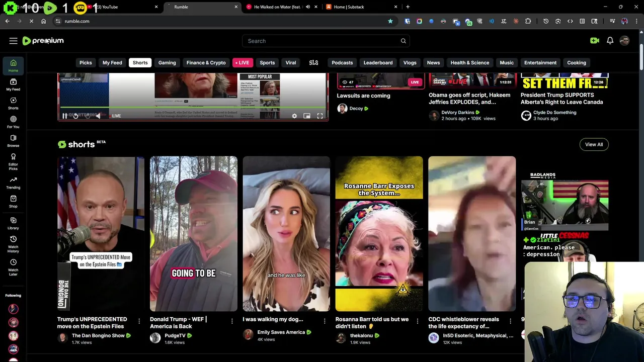644x362 pixels.
Task: Click View All for Shorts
Action: pos(594,144)
